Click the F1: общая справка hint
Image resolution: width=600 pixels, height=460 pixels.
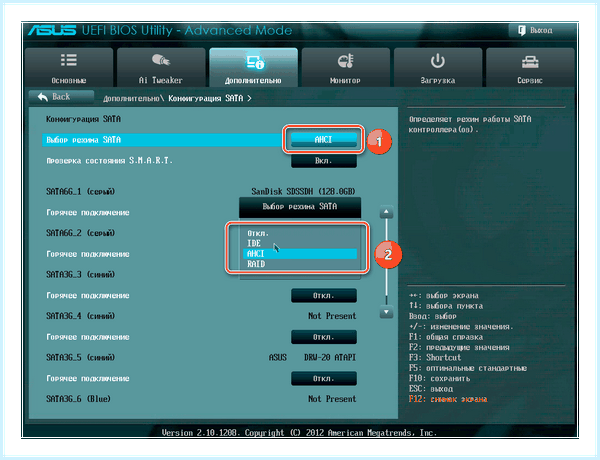(446, 337)
